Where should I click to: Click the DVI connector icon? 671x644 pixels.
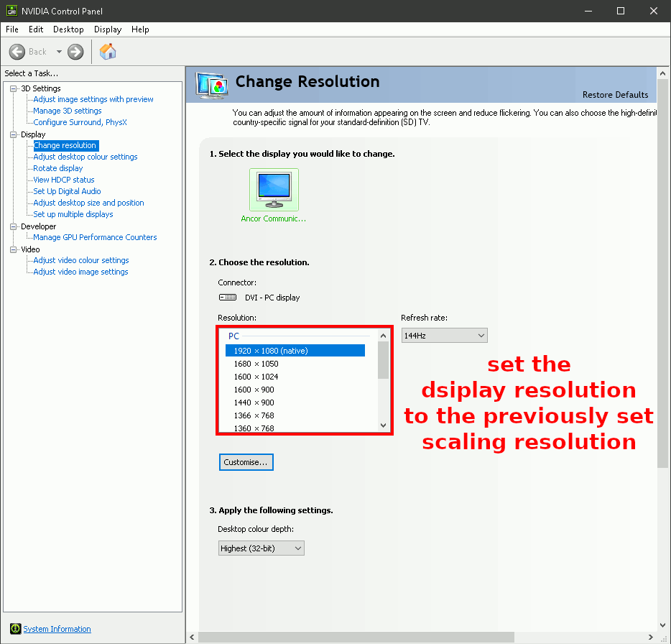tap(228, 297)
